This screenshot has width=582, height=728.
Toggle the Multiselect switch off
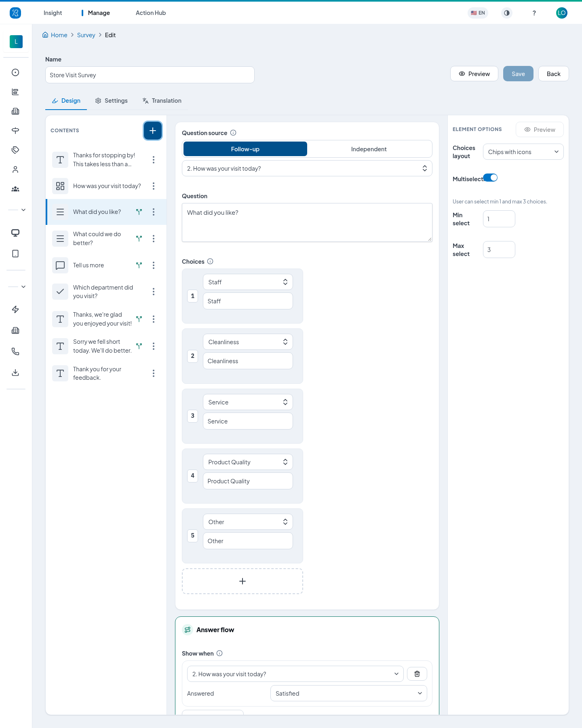pos(490,178)
